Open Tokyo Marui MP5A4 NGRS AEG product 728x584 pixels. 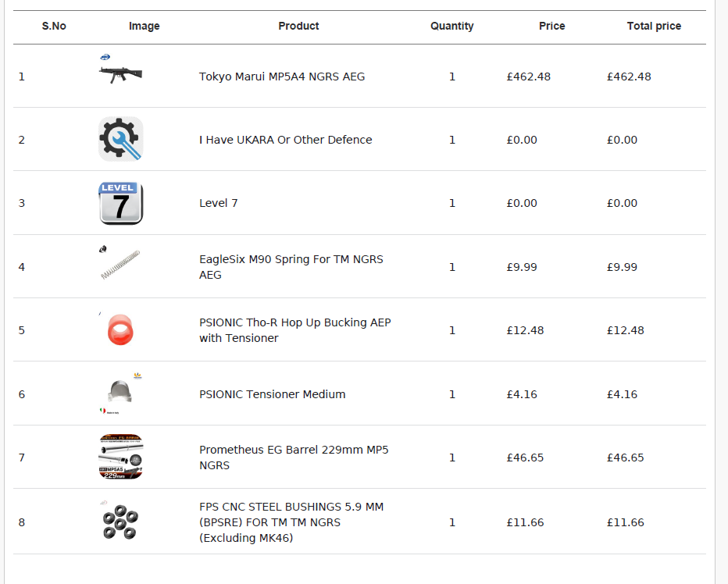tap(282, 77)
